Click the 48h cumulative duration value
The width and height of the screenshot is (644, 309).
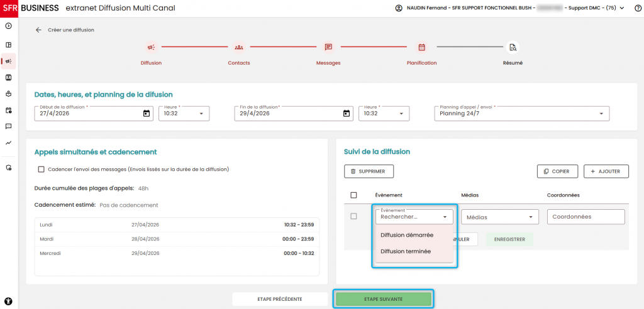pyautogui.click(x=143, y=189)
